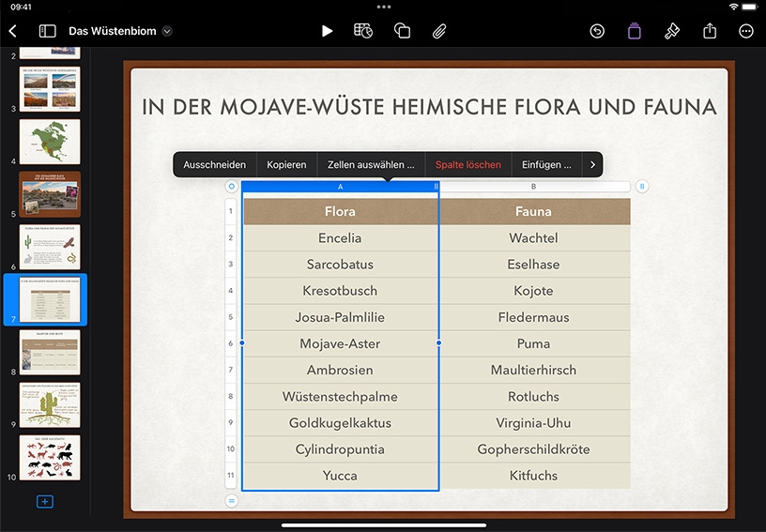The image size is (766, 532).
Task: Select the column A header
Action: click(340, 187)
